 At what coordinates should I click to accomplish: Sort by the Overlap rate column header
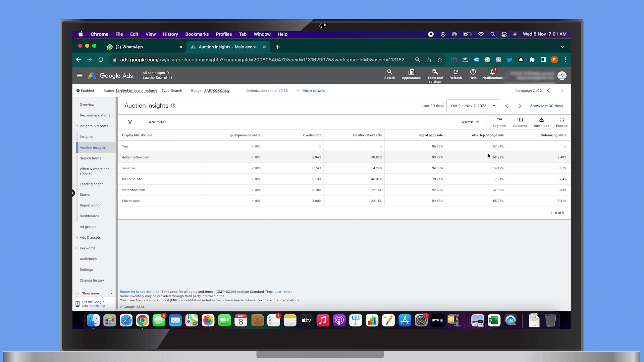[x=312, y=135]
